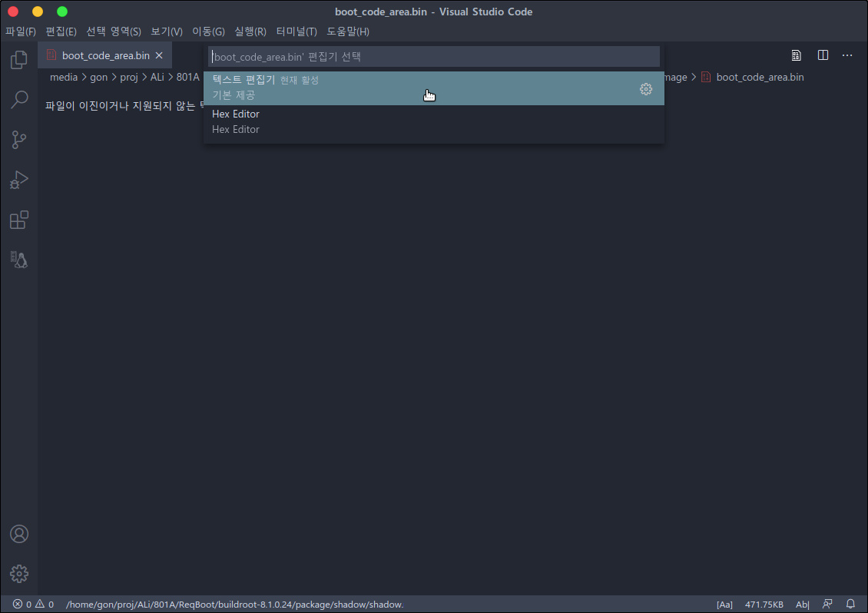
Task: Open the boot_code_area.bin breadcrumb dropdown
Action: coord(760,77)
